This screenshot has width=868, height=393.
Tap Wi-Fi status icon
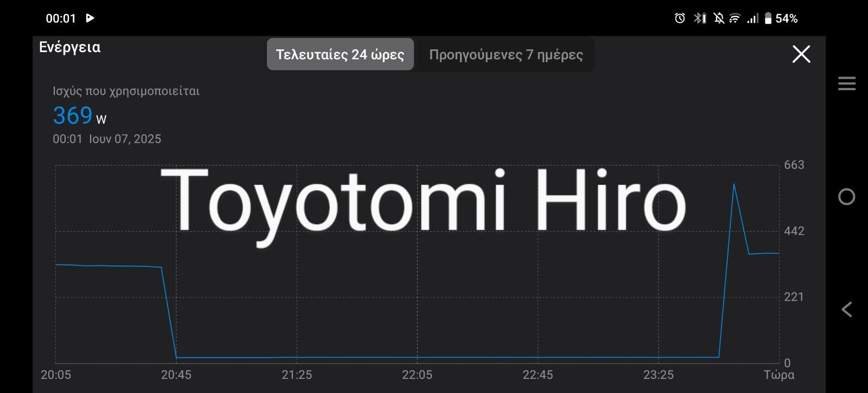coord(735,18)
